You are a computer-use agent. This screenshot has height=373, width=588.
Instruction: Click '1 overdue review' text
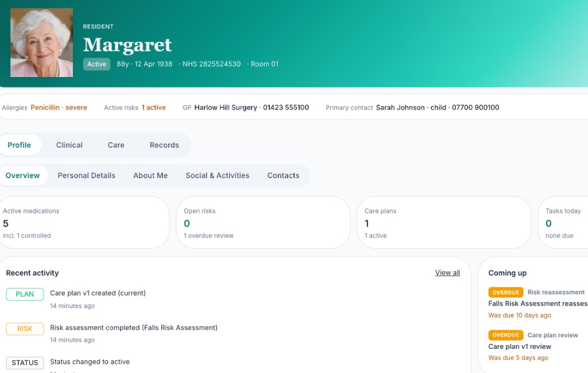tap(208, 236)
